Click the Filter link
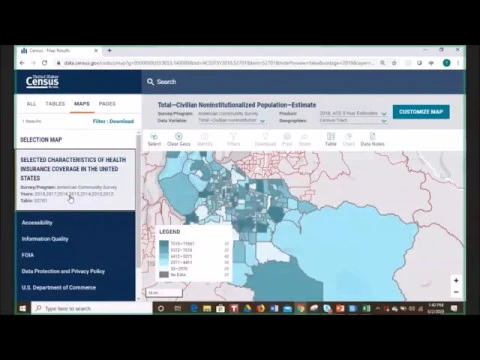This screenshot has width=480, height=360. click(x=99, y=121)
